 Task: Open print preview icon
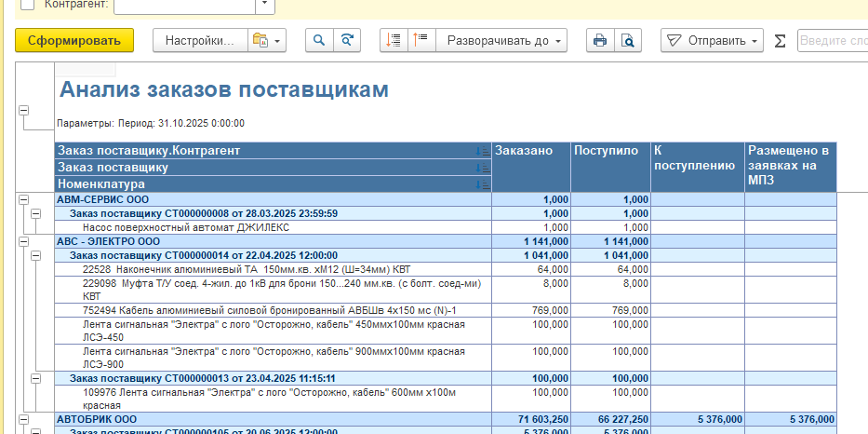628,41
